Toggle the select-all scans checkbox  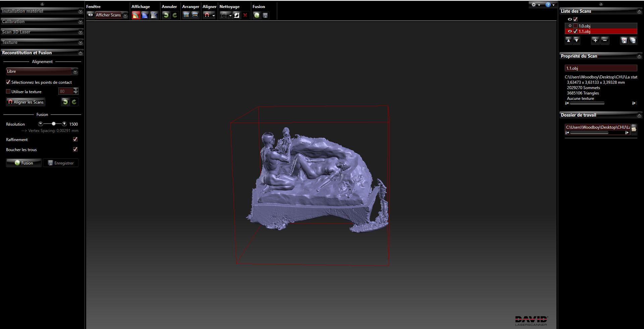pos(576,19)
